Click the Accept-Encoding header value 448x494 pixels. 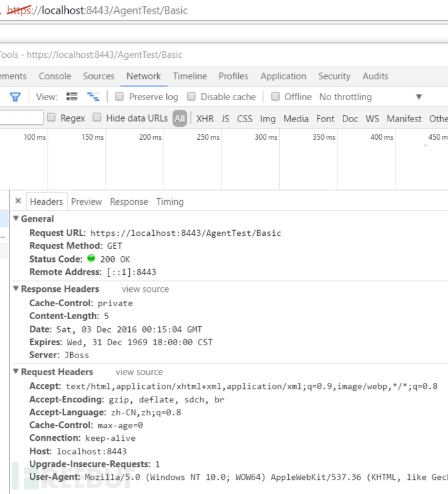tap(167, 400)
